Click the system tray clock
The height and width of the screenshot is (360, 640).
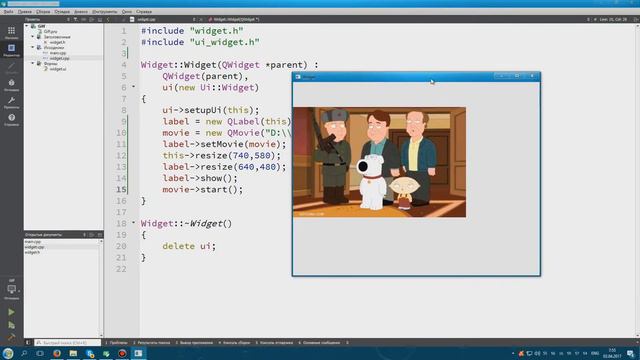coord(612,353)
